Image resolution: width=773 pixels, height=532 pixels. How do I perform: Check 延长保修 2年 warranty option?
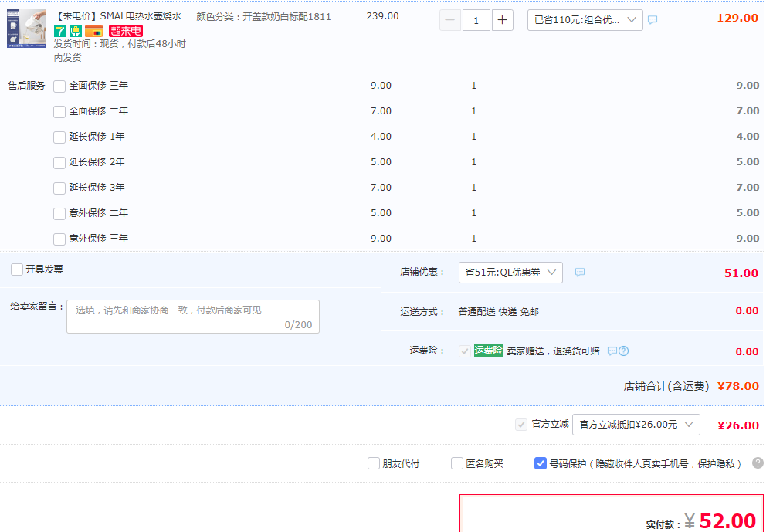59,163
